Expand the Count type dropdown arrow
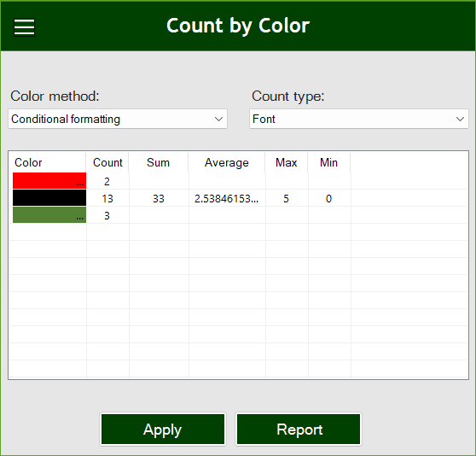This screenshot has width=476, height=456. [x=460, y=119]
